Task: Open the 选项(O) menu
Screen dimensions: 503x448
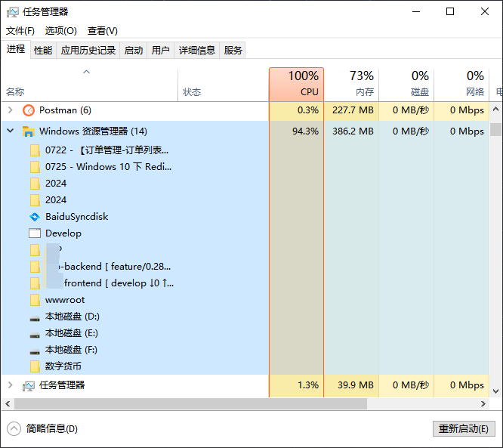Action: tap(60, 31)
